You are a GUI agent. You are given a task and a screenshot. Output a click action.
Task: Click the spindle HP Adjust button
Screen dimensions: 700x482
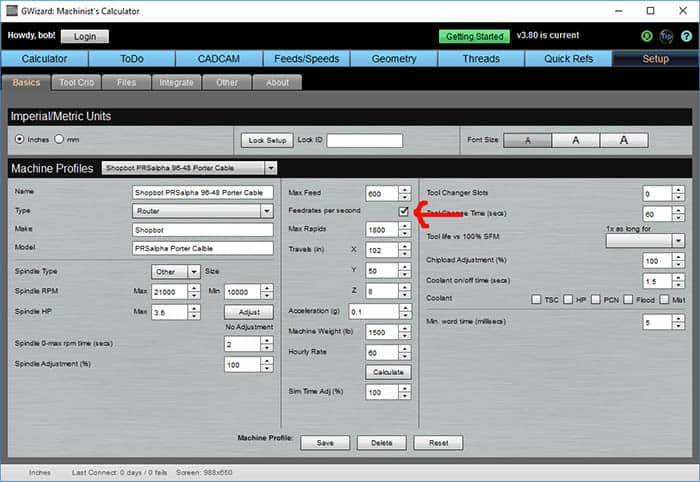coord(249,312)
